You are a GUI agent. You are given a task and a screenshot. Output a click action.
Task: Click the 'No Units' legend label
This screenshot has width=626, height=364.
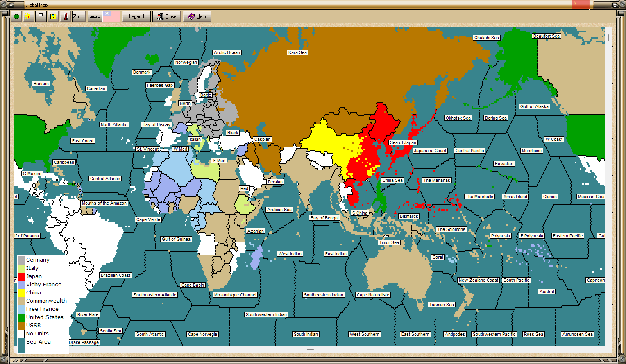[x=37, y=334]
